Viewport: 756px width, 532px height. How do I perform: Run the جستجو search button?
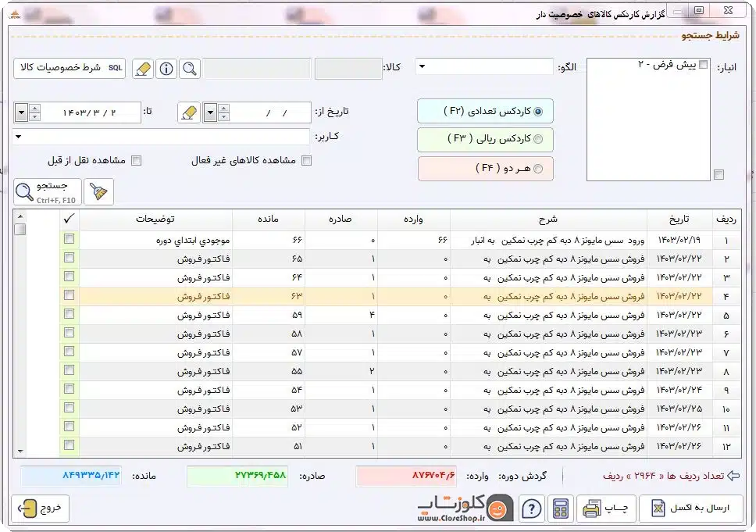(x=47, y=191)
